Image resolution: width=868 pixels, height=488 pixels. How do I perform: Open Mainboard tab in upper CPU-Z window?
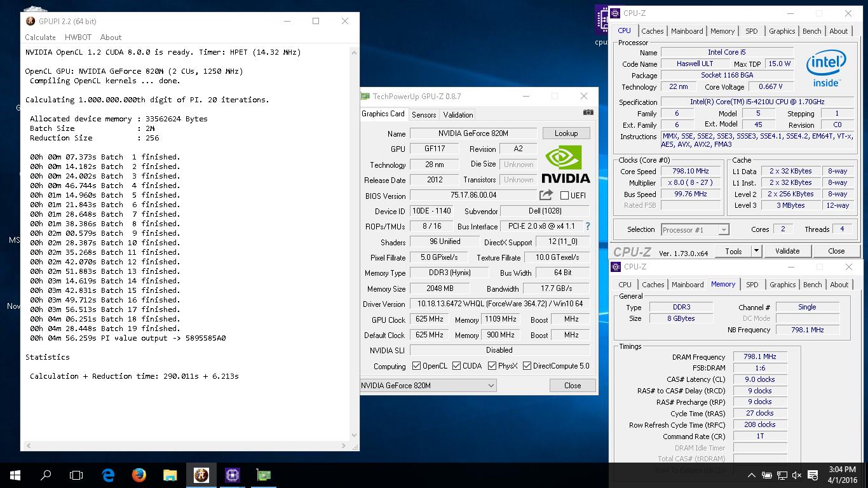687,31
